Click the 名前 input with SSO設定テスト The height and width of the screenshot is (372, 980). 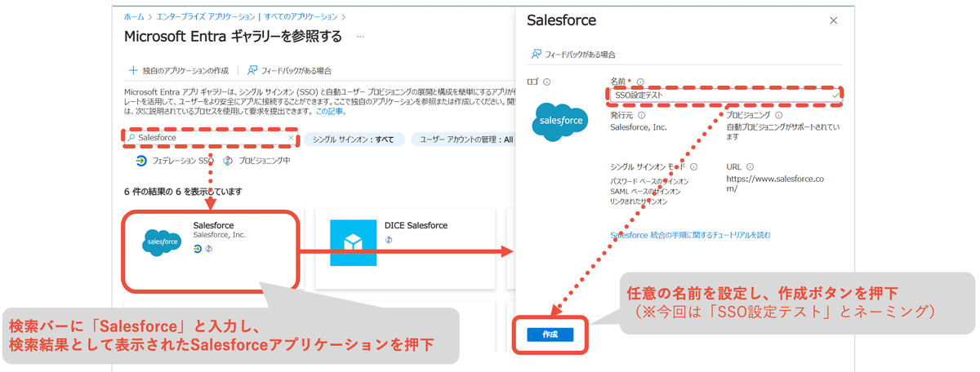click(726, 95)
